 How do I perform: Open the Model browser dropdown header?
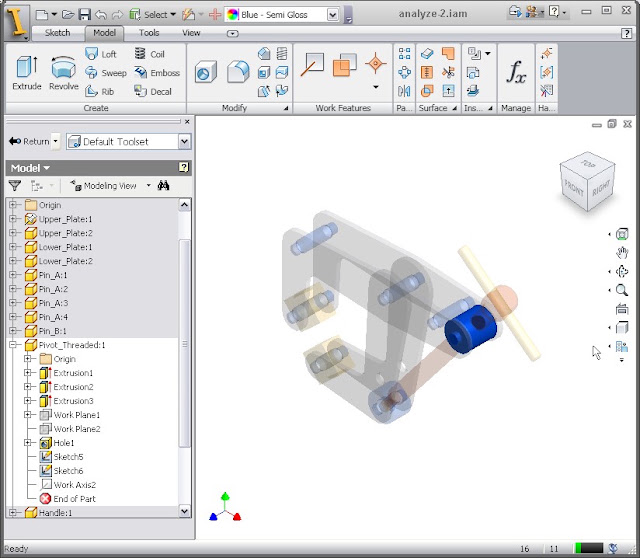click(30, 168)
